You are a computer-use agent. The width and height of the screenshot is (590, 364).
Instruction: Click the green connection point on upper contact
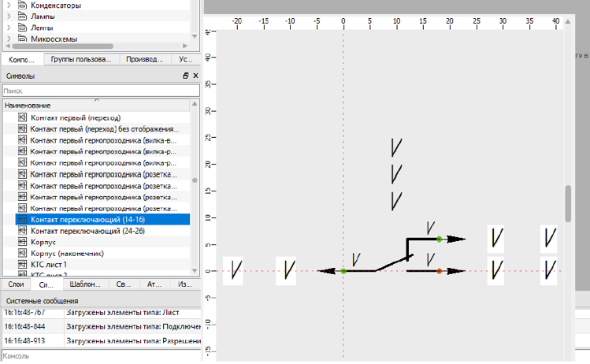pyautogui.click(x=439, y=238)
